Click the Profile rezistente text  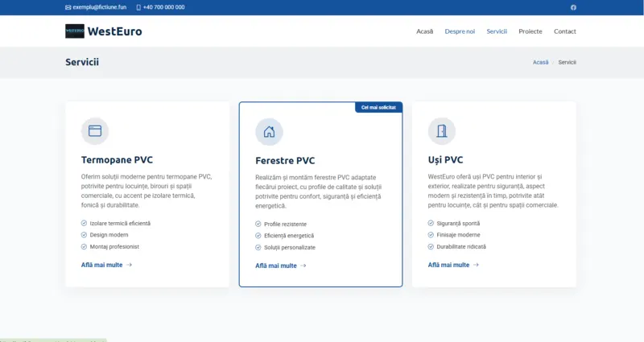(285, 225)
